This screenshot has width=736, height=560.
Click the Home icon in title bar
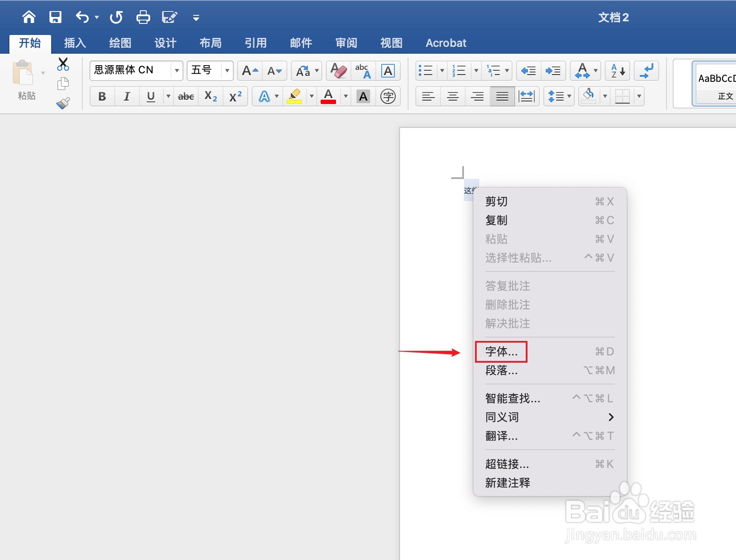tap(29, 17)
